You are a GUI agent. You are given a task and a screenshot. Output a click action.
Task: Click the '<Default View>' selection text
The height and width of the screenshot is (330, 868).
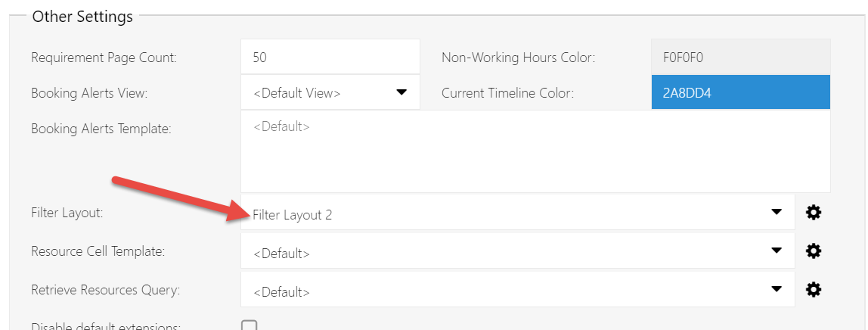[x=297, y=93]
